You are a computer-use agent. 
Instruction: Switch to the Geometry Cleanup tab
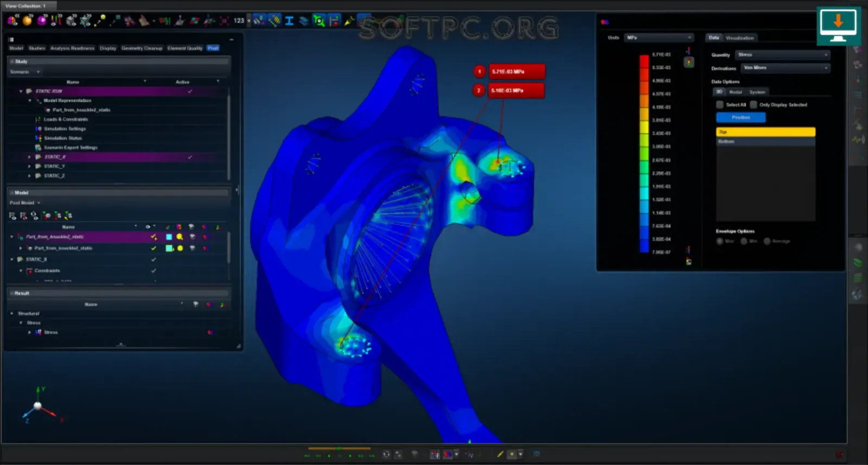142,48
